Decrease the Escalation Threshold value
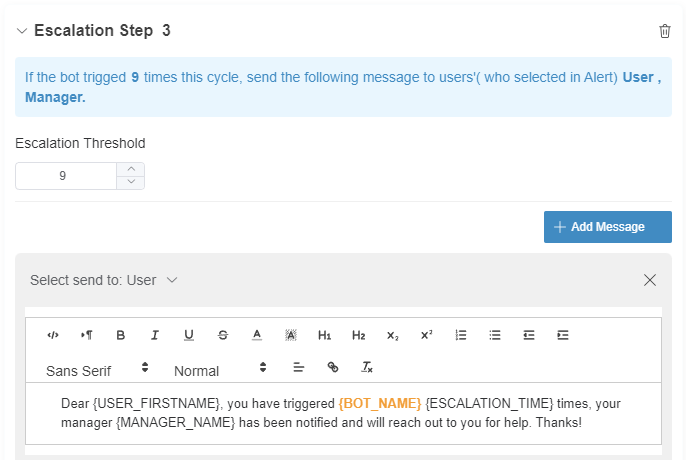 (131, 182)
